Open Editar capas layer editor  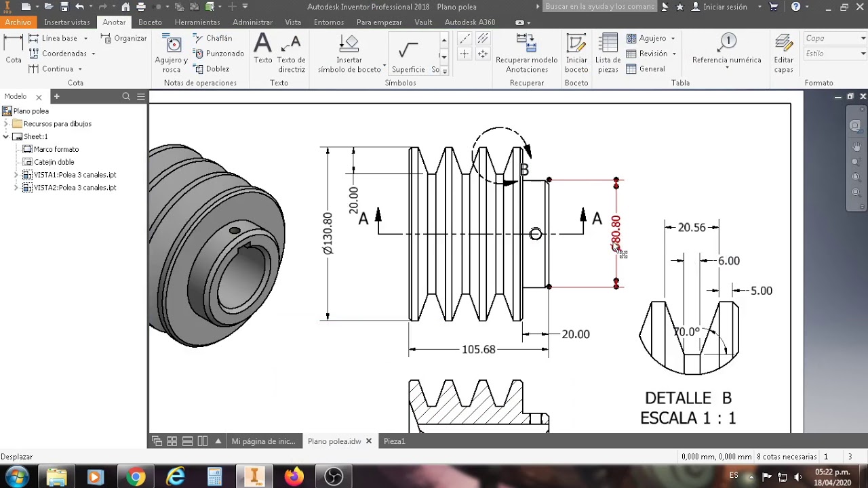784,54
